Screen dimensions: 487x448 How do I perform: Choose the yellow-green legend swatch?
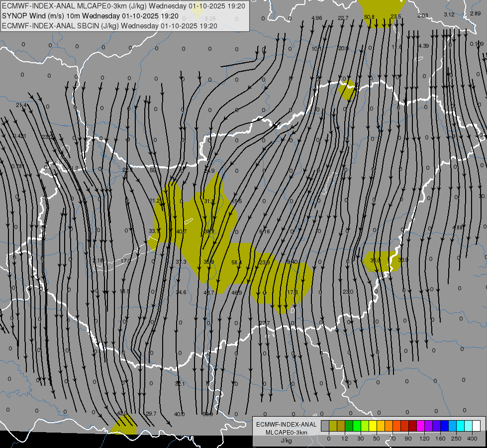(x=365, y=426)
